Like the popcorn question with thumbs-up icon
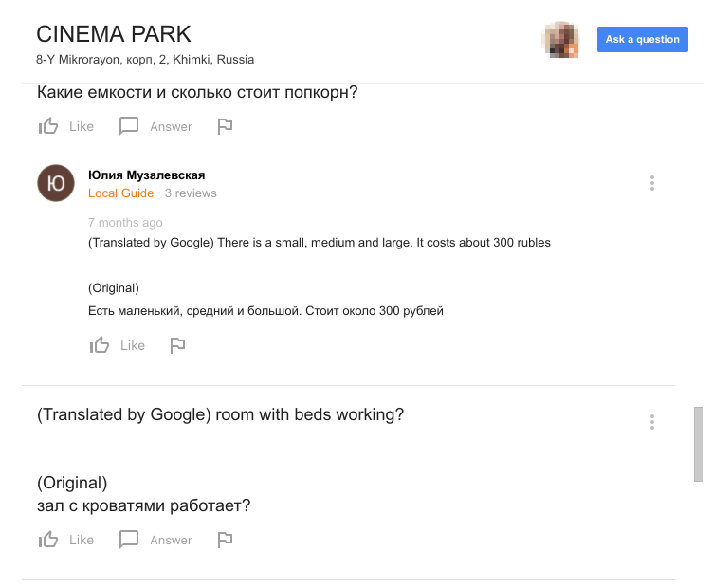 click(x=48, y=126)
